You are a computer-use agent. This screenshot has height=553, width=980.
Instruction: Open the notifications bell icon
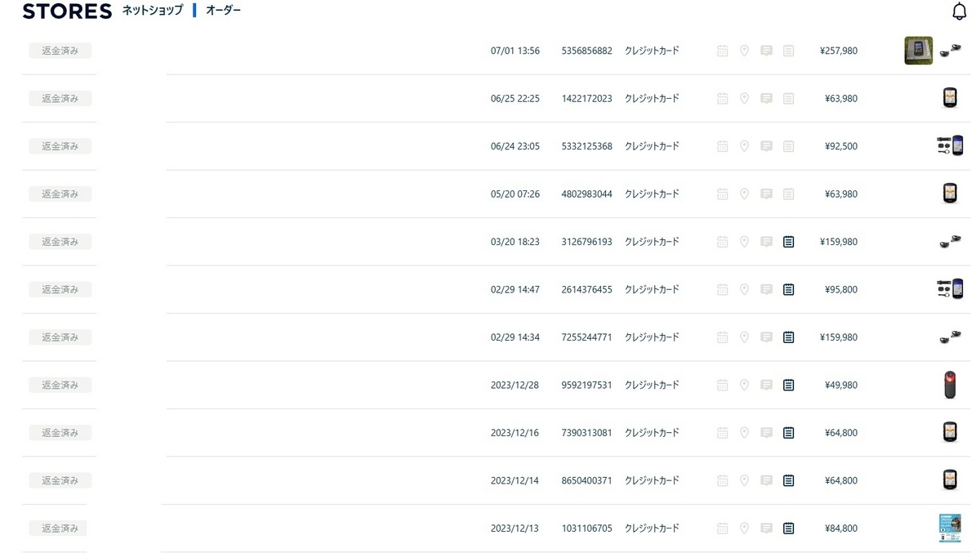(960, 11)
